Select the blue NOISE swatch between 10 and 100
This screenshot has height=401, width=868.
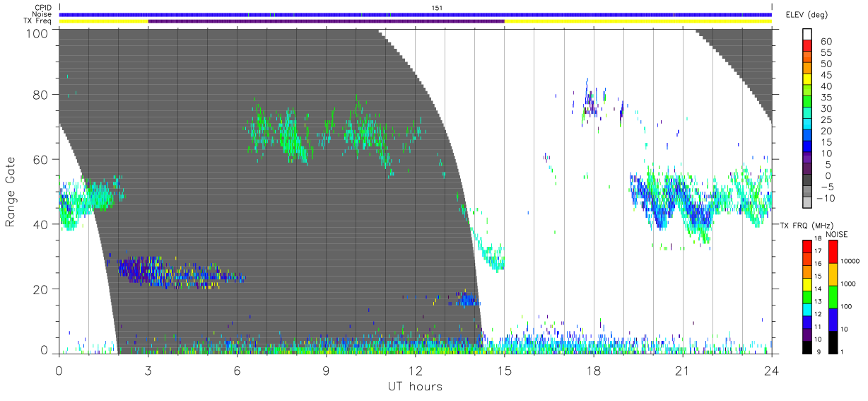(832, 319)
